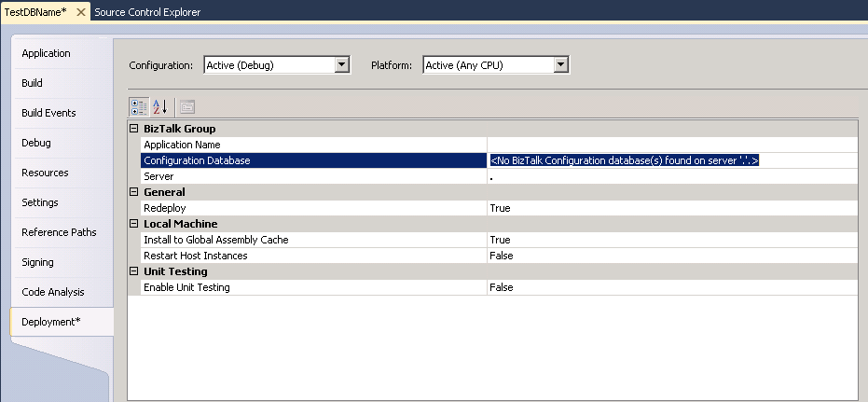
Task: Close the TestDBName* document tab
Action: 81,11
